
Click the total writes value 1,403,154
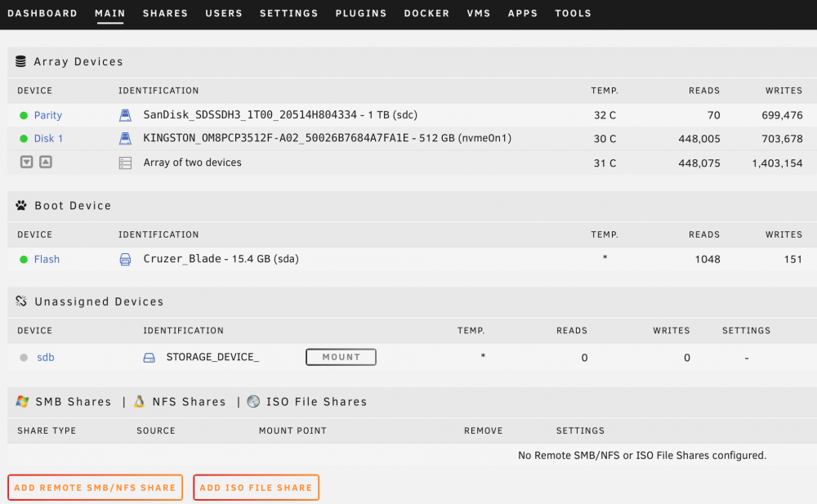[777, 163]
